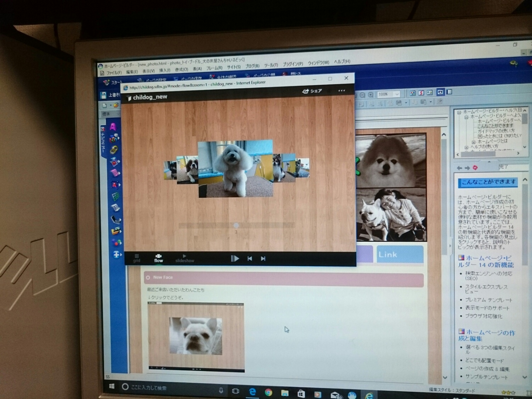532x399 pixels.
Task: Open the 書式(O) menu
Action: (x=182, y=70)
